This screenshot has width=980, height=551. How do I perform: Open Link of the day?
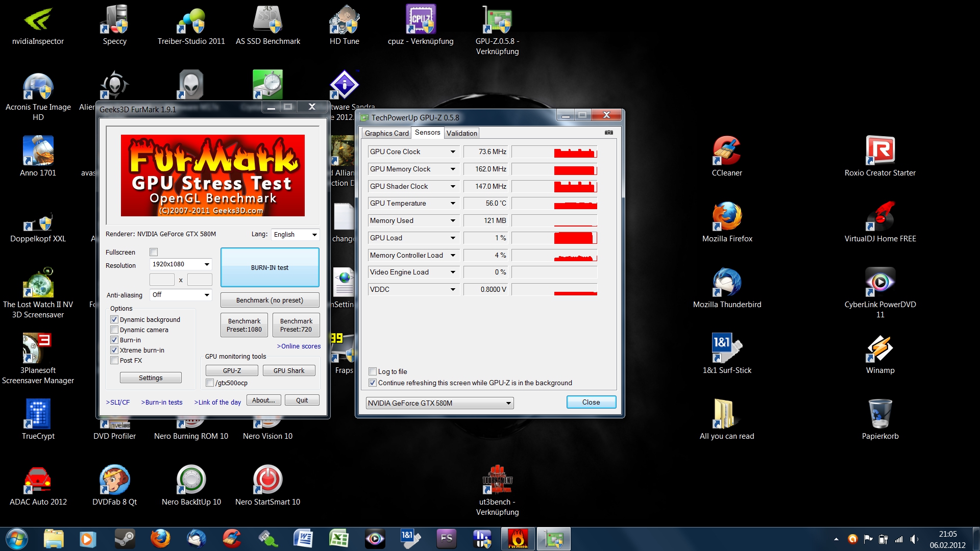(x=217, y=402)
